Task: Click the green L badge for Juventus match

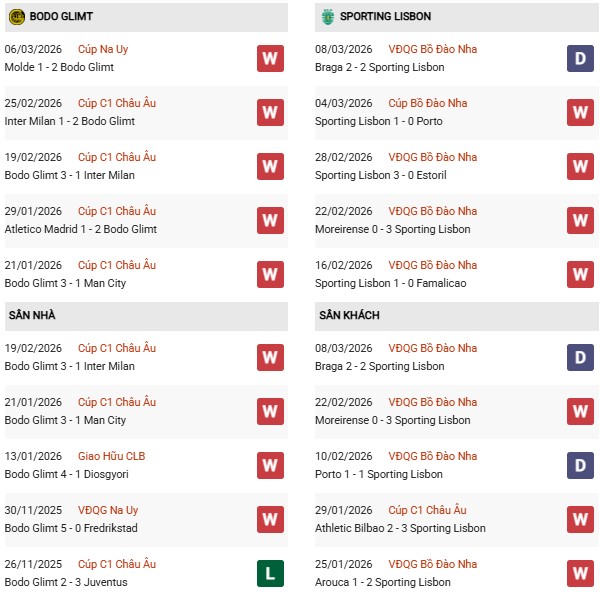Action: coord(270,573)
